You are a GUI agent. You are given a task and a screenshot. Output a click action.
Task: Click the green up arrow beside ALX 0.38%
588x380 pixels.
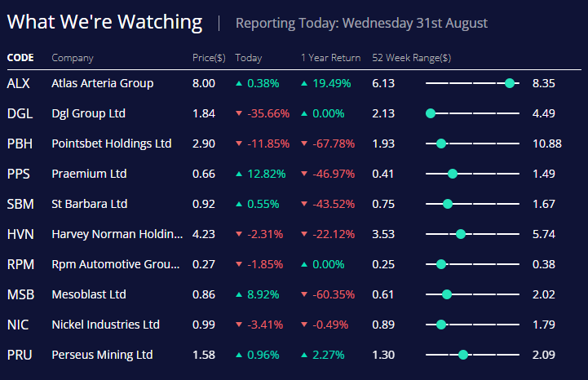click(x=239, y=83)
